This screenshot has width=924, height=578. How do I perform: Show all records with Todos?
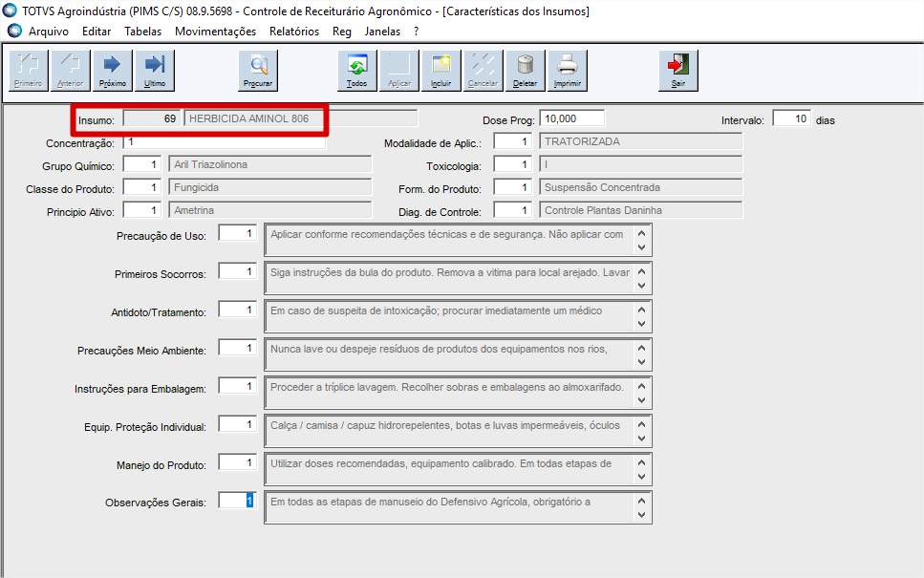[357, 70]
